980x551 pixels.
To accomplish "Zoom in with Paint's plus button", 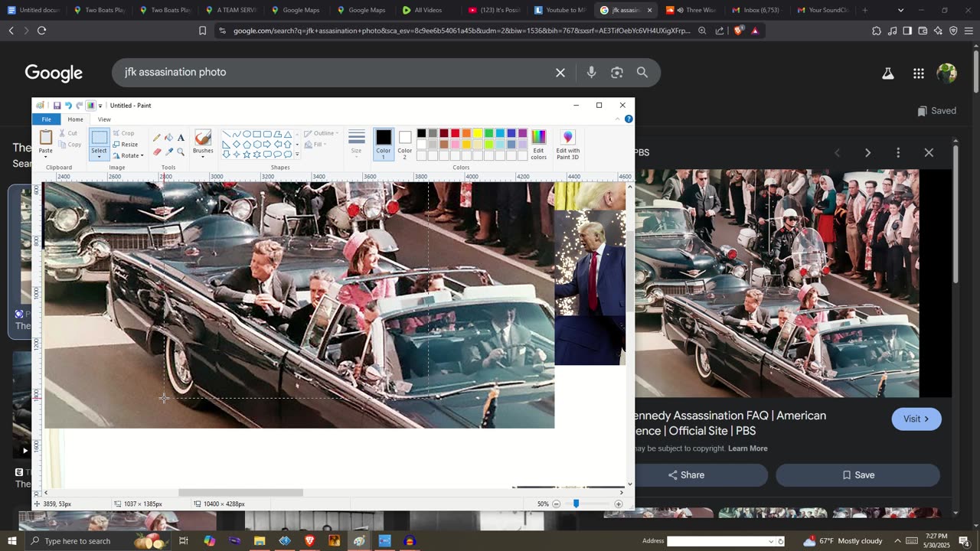I will tap(619, 504).
